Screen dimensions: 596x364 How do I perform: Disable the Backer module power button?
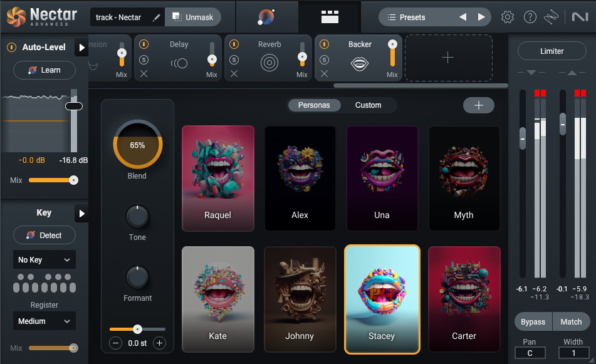coord(324,44)
